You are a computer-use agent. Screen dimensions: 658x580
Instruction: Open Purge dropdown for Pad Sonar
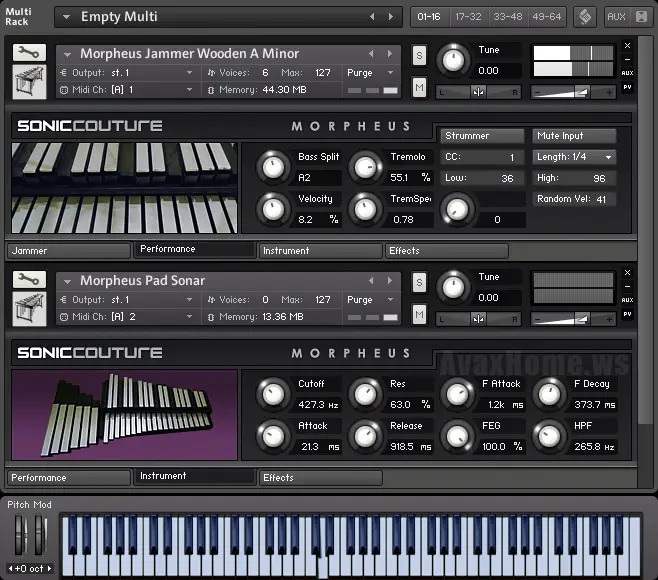pyautogui.click(x=391, y=300)
